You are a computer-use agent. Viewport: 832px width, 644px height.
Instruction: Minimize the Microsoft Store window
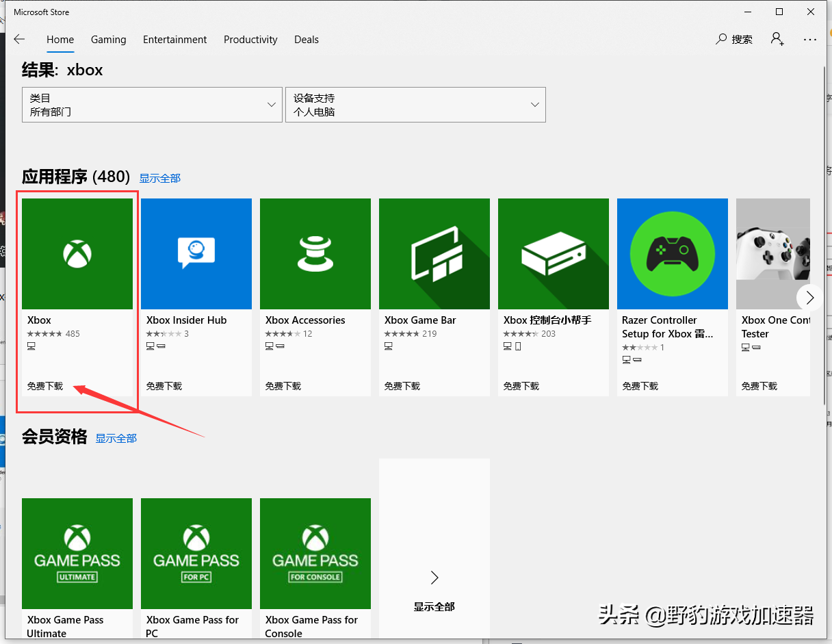point(748,12)
